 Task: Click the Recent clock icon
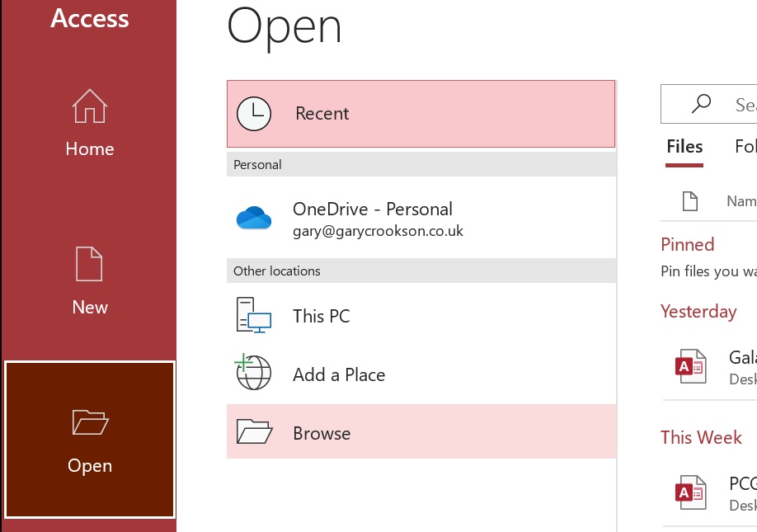tap(254, 113)
